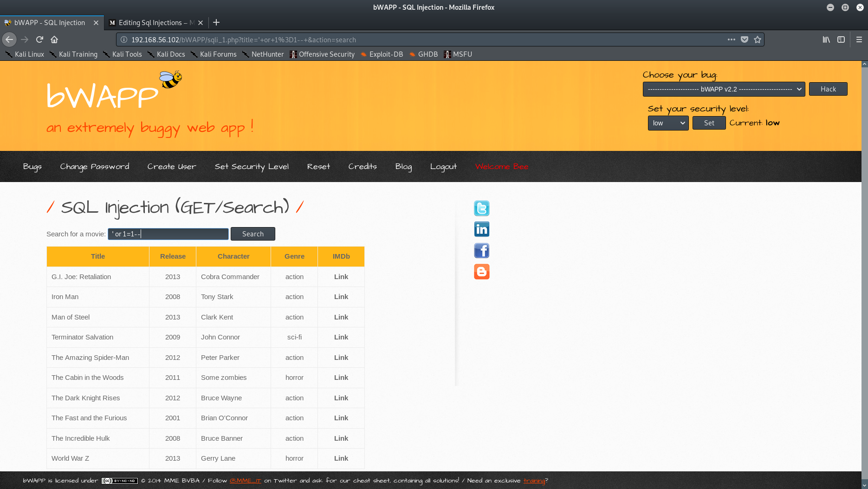
Task: Open Change Password in the nav
Action: point(95,166)
